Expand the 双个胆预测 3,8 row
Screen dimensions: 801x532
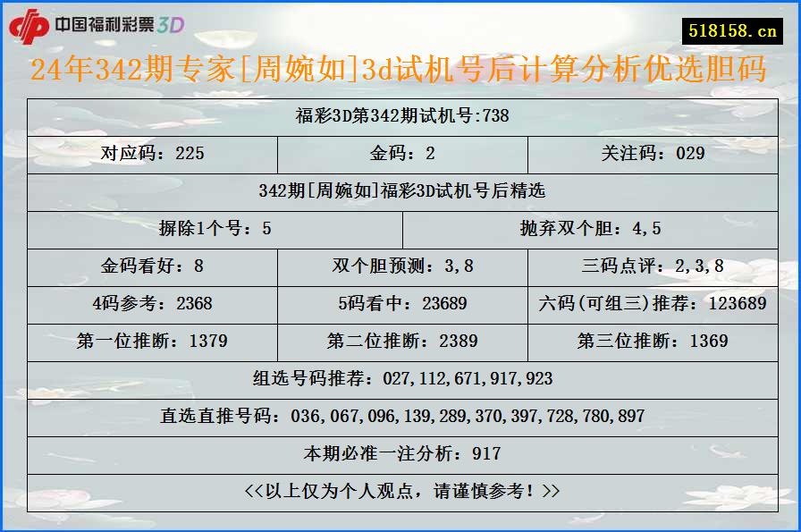coord(400,266)
